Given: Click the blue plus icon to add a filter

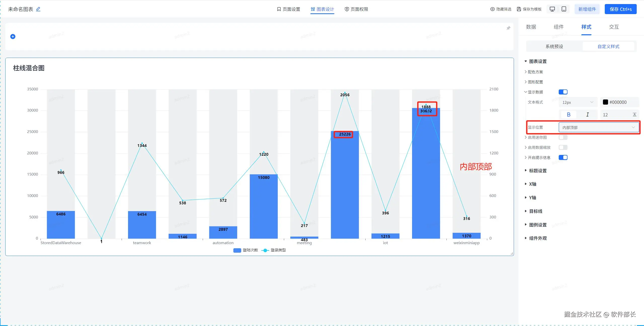Looking at the screenshot, I should [13, 37].
